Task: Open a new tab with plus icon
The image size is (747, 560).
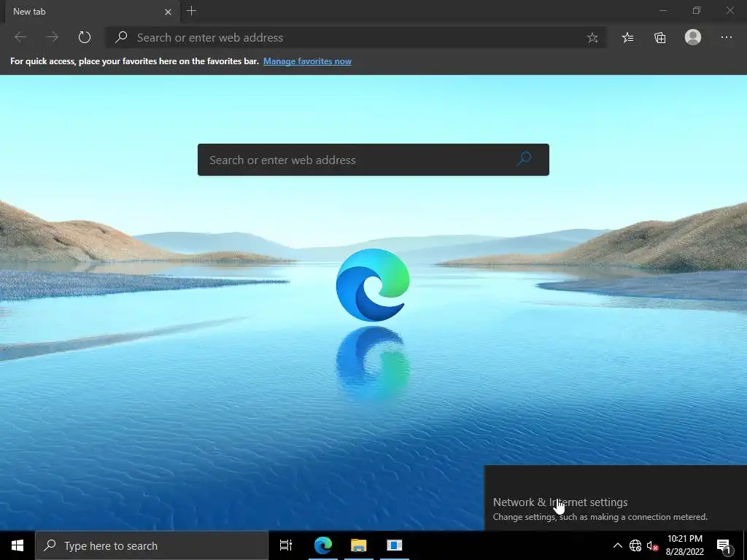Action: click(192, 11)
